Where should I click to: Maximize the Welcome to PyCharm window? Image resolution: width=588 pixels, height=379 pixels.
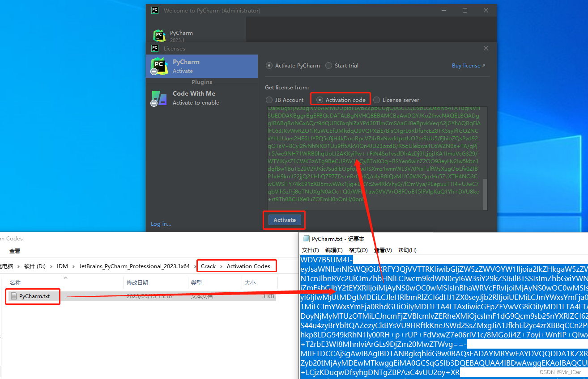pos(465,10)
